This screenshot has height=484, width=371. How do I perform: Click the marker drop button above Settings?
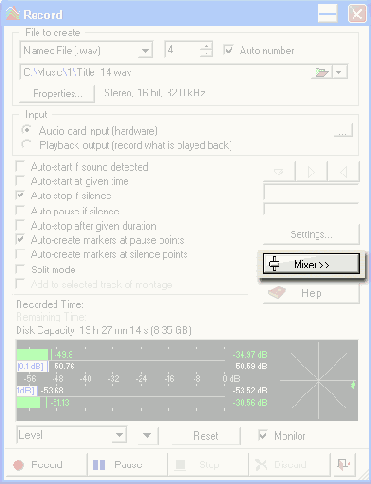point(279,172)
